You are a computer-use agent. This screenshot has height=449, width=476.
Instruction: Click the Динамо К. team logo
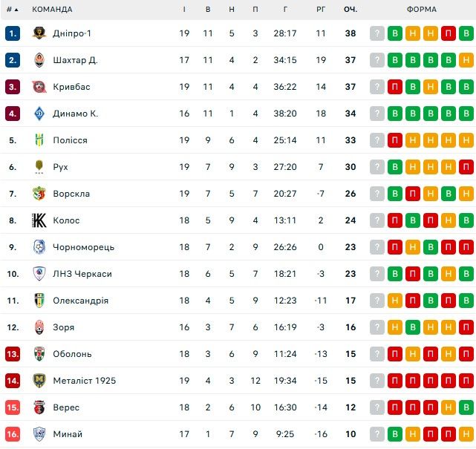[x=39, y=114]
